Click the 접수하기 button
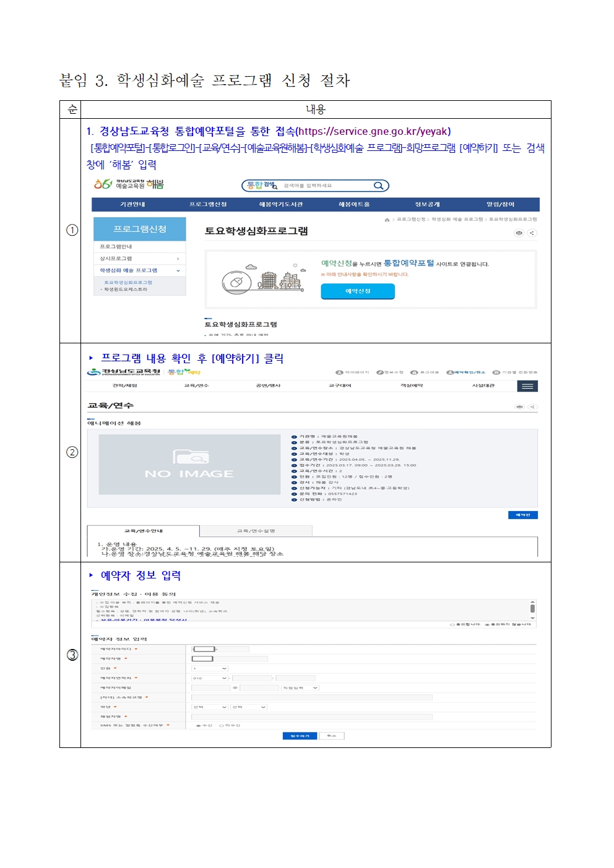The width and height of the screenshot is (614, 868). (300, 736)
